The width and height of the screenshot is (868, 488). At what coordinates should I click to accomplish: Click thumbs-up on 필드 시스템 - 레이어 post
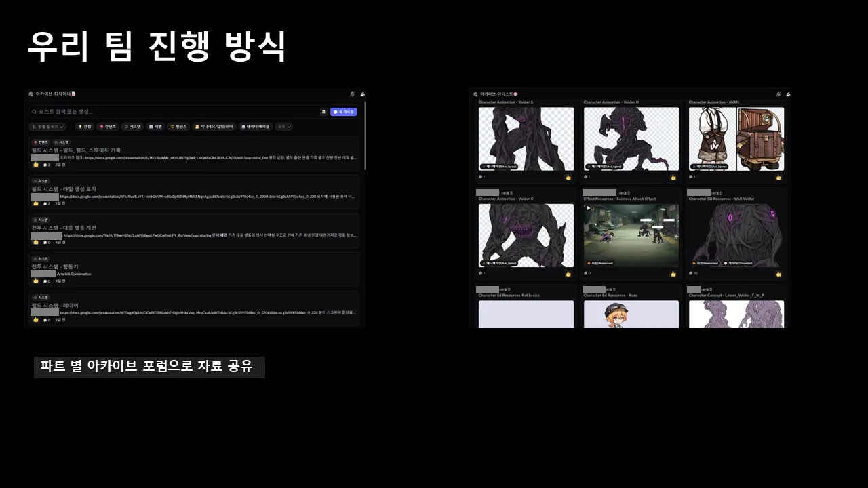click(x=36, y=319)
